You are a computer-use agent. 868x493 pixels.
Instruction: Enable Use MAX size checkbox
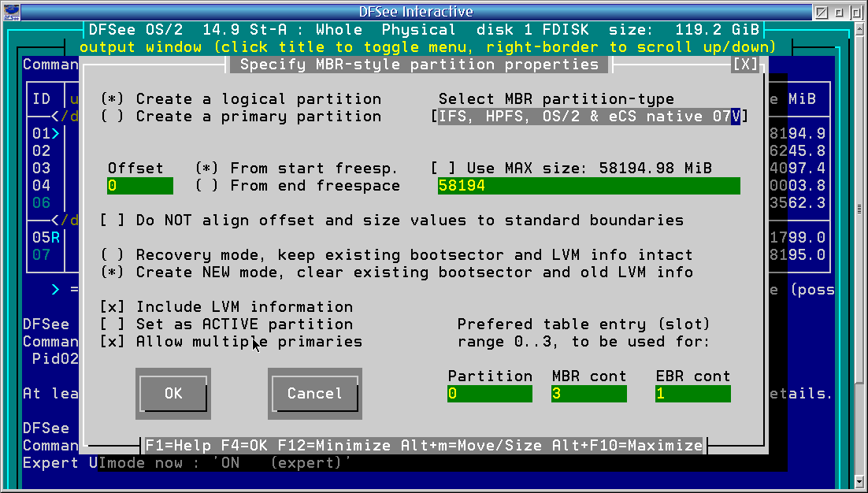(x=571, y=169)
